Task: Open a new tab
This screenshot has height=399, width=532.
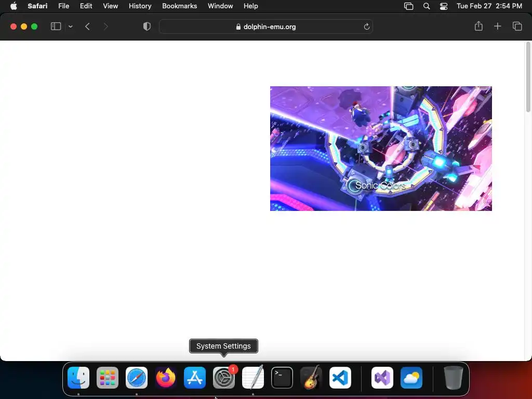Action: coord(497,26)
